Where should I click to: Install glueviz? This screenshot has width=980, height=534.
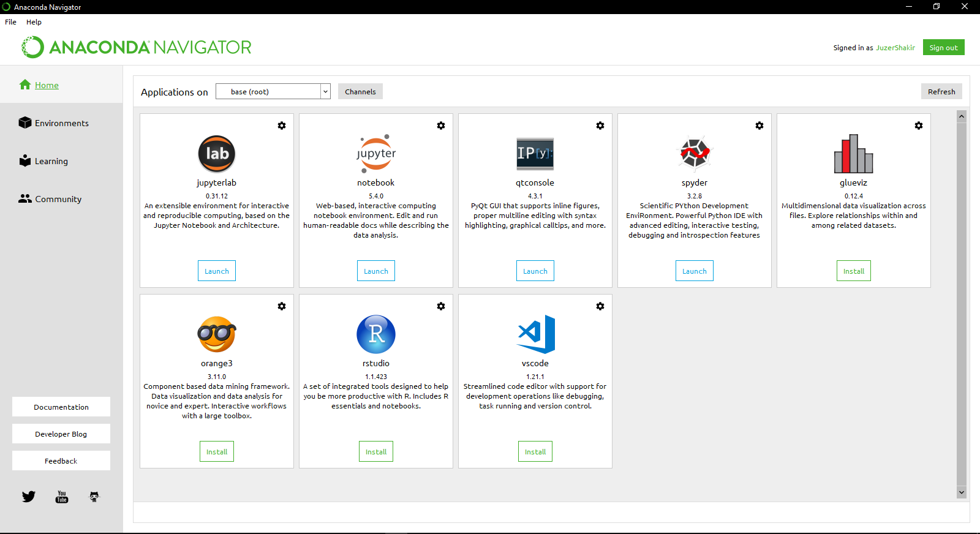pos(854,271)
